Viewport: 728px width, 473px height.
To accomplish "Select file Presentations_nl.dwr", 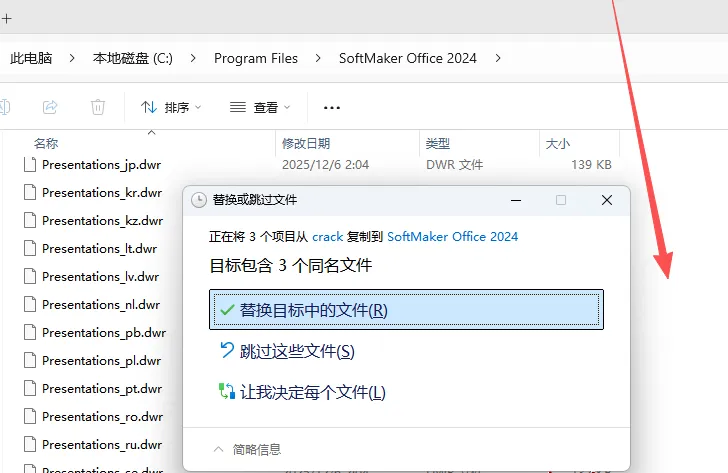I will [x=101, y=305].
